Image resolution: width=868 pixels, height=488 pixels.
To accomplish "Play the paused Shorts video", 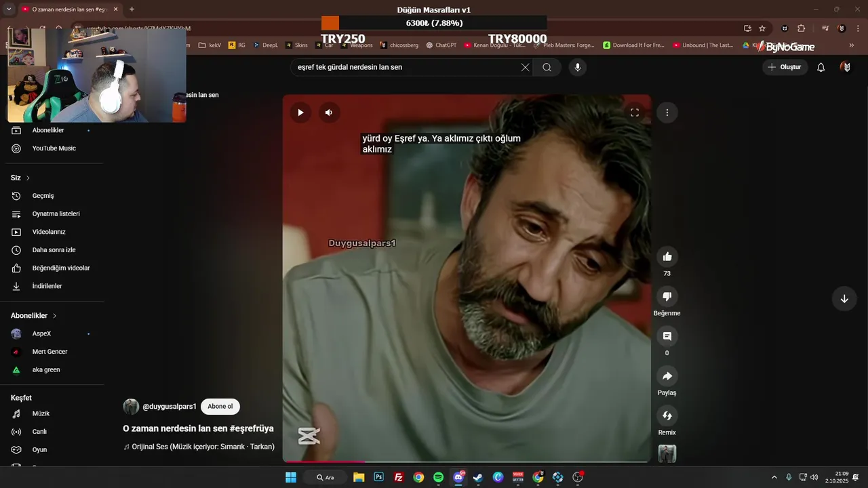I will point(300,113).
